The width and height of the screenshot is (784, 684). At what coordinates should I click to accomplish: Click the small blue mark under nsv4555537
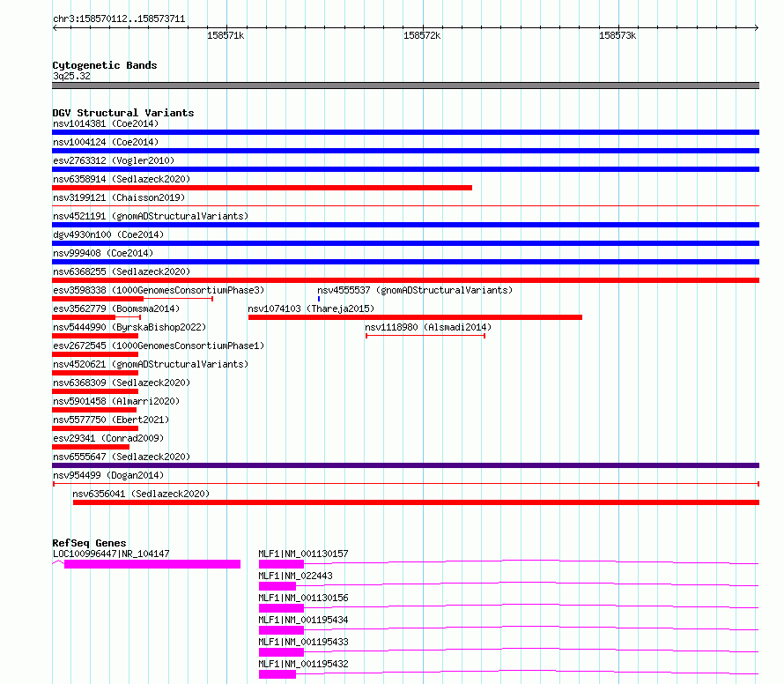pyautogui.click(x=319, y=299)
